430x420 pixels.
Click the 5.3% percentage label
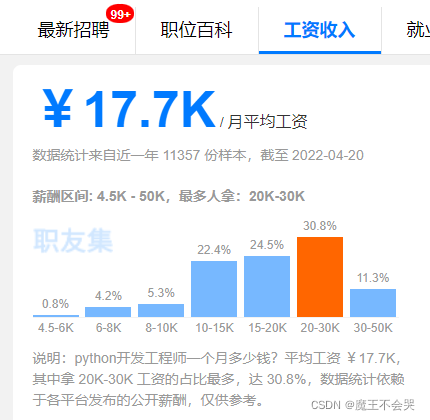pos(161,293)
